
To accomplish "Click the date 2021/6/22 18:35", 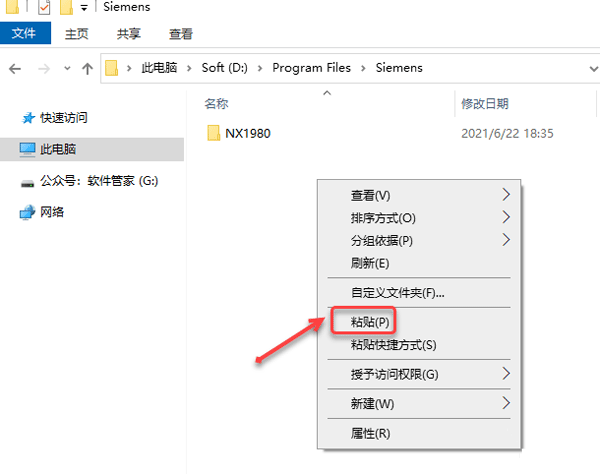I will pos(507,134).
